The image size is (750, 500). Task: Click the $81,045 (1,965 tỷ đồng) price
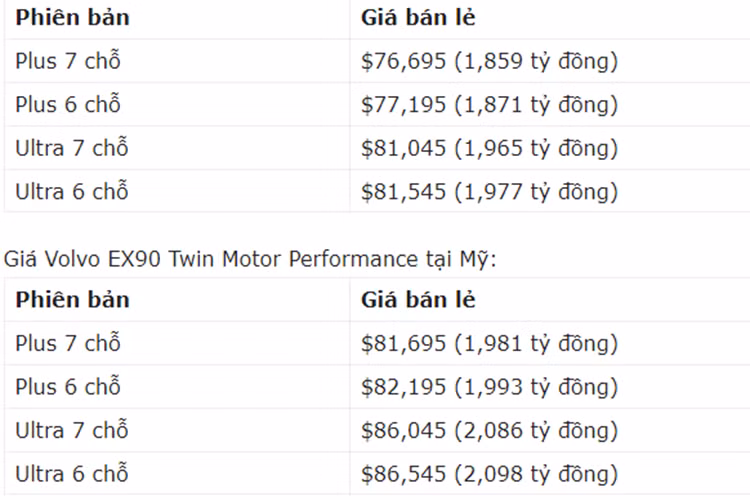point(489,149)
